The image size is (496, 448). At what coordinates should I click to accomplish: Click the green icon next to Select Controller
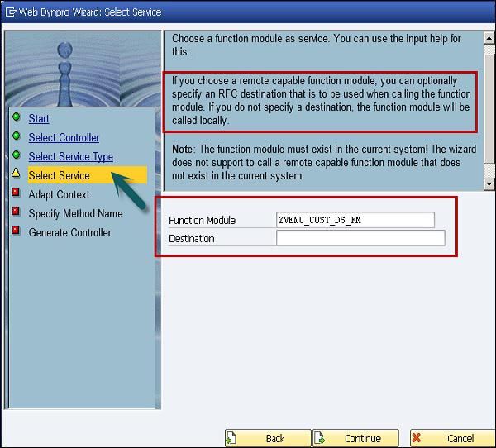click(x=17, y=136)
